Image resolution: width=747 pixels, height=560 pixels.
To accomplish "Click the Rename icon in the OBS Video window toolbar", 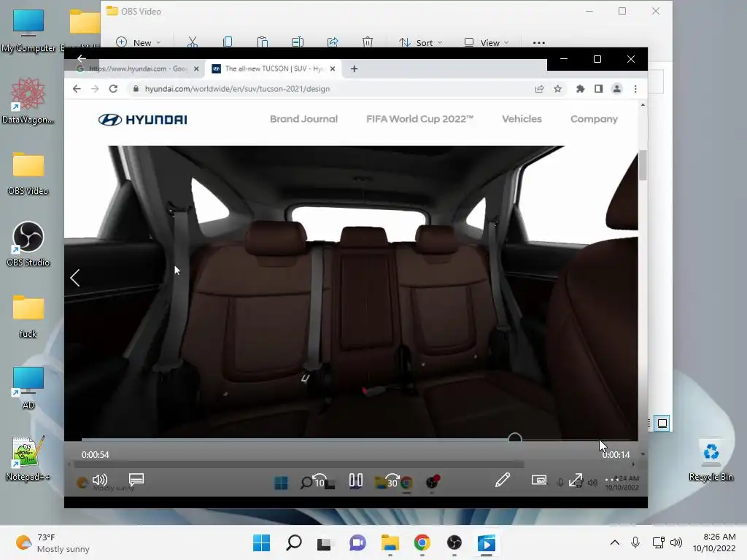I will (x=298, y=42).
